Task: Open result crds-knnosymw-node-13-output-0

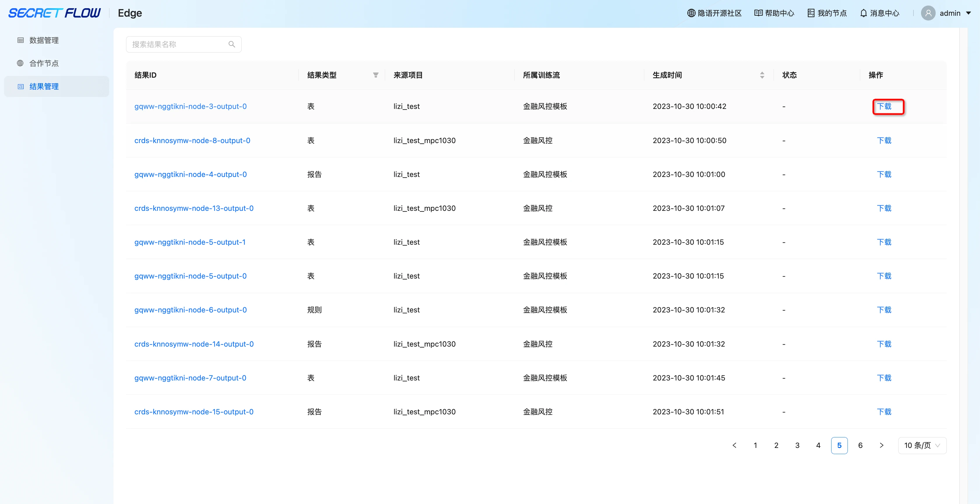Action: point(194,208)
